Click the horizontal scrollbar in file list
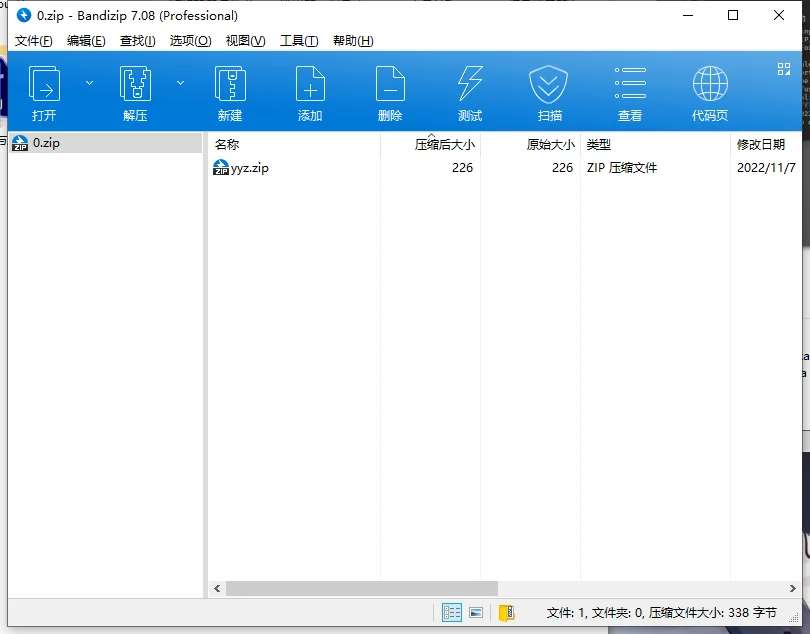This screenshot has width=810, height=634. [362, 589]
